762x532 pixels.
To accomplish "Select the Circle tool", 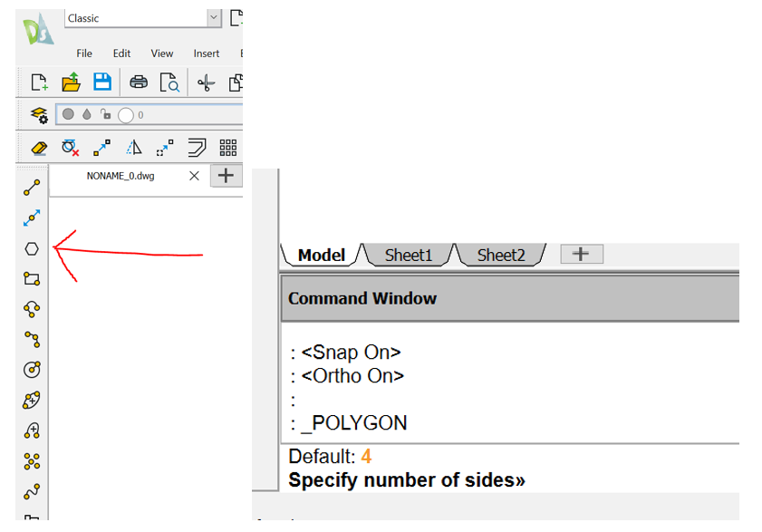I will tap(32, 370).
